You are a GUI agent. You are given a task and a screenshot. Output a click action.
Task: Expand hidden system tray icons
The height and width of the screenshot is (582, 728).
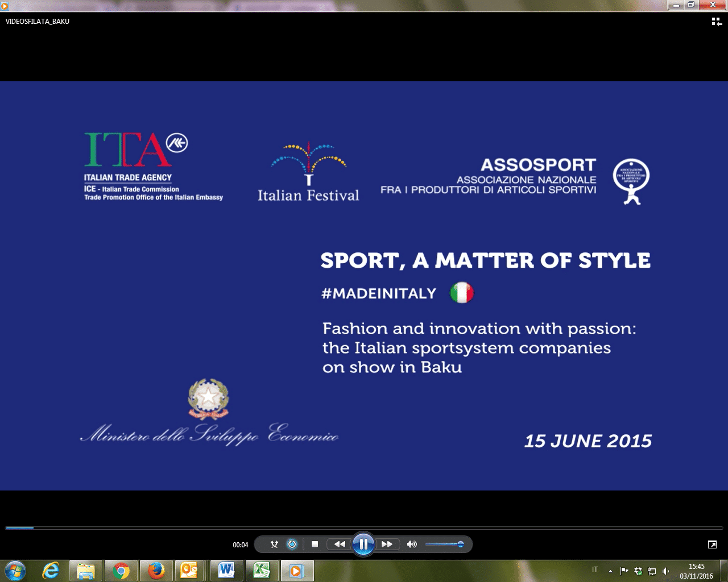(x=610, y=571)
